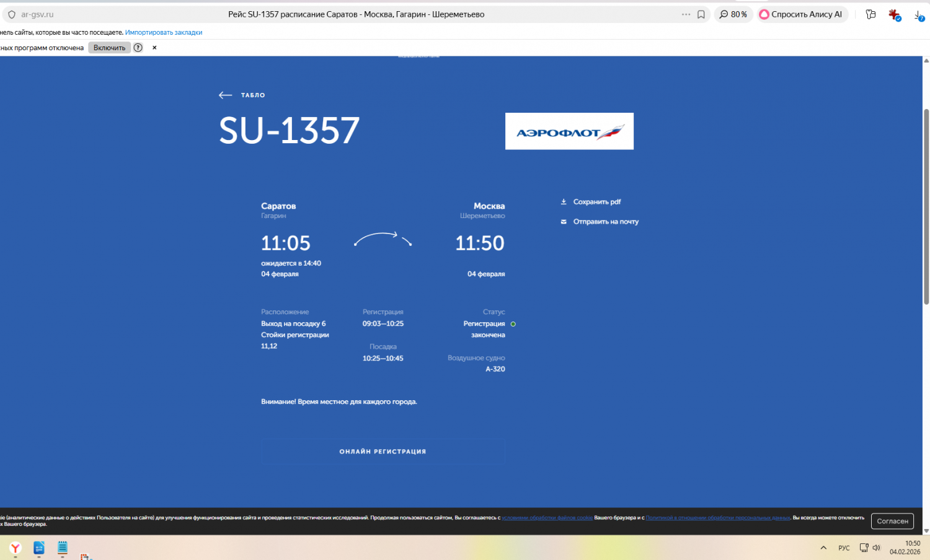Screen dimensions: 930x560
Task: Click the site protection shield icon in address bar
Action: (x=11, y=14)
